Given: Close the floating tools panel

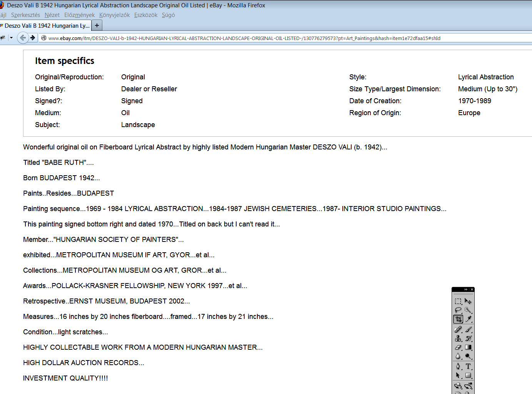Looking at the screenshot, I should (472, 290).
